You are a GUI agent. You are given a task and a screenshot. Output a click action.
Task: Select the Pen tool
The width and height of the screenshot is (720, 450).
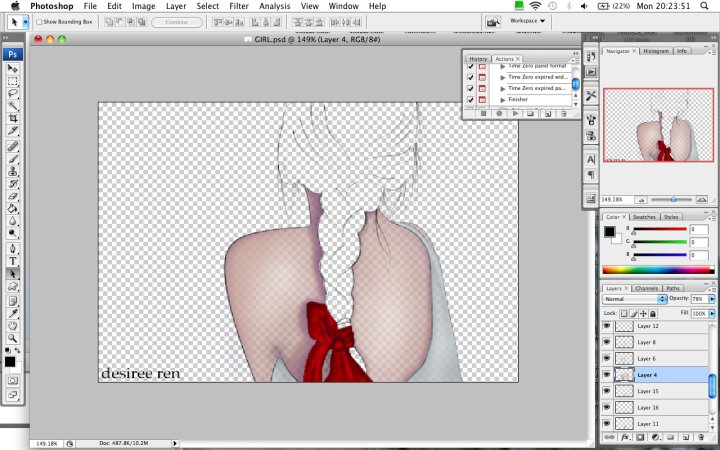(12, 248)
